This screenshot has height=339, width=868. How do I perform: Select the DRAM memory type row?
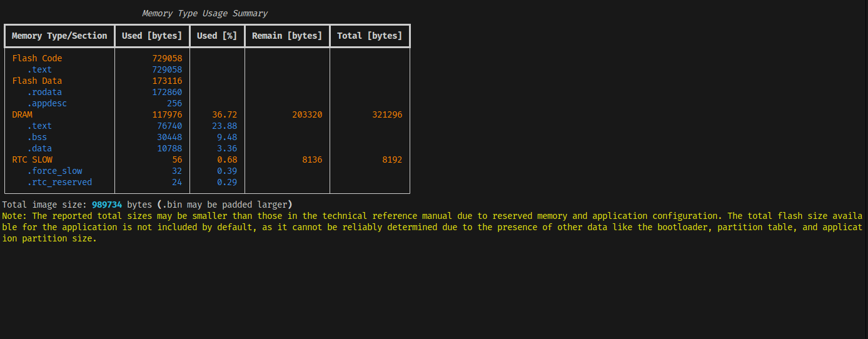coord(23,114)
